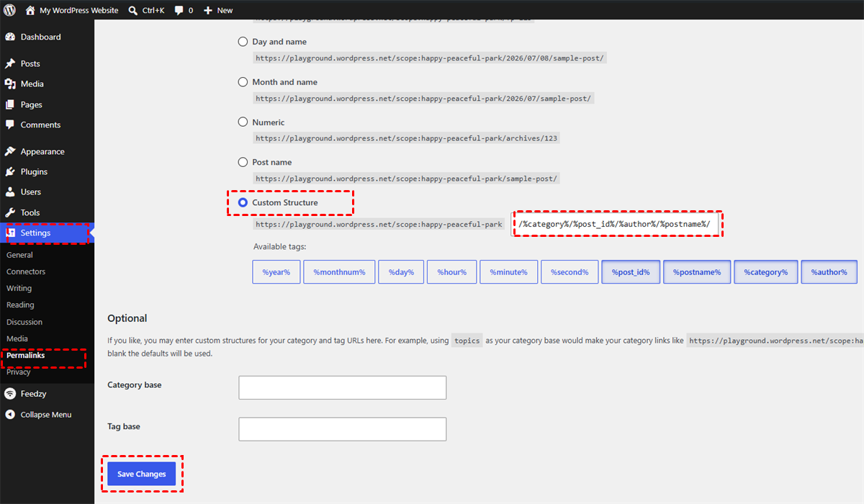
Task: Go to the Reading settings submenu
Action: pyautogui.click(x=20, y=305)
